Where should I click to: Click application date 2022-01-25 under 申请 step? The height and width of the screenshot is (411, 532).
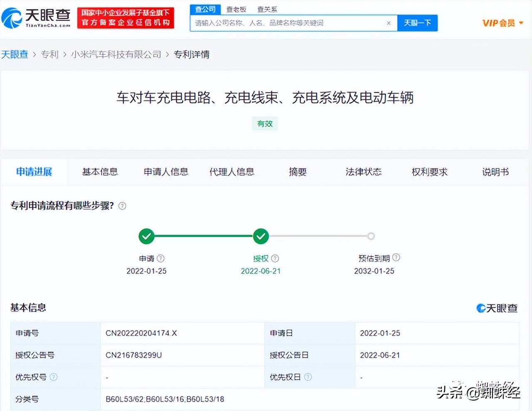coord(146,271)
